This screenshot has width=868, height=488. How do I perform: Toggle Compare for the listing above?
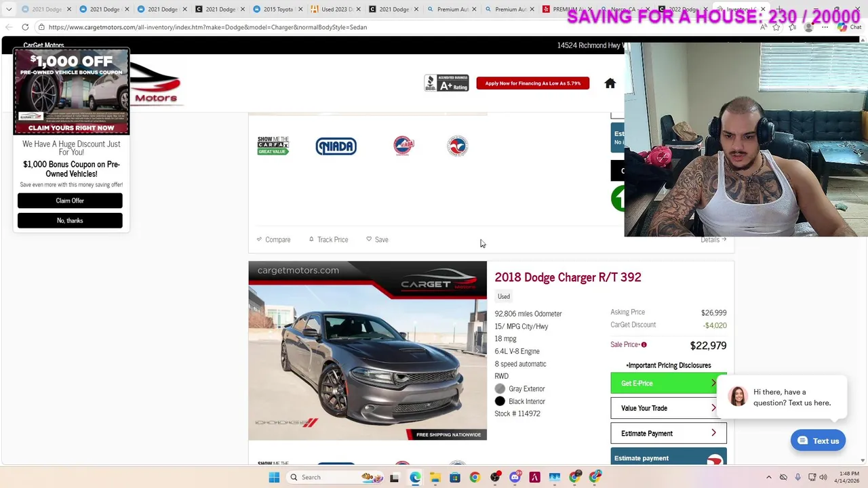(x=273, y=239)
